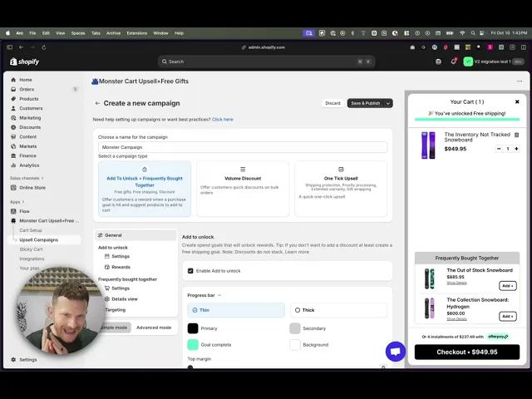The height and width of the screenshot is (399, 532).
Task: Click the Shopify Search bar
Action: coord(266,62)
